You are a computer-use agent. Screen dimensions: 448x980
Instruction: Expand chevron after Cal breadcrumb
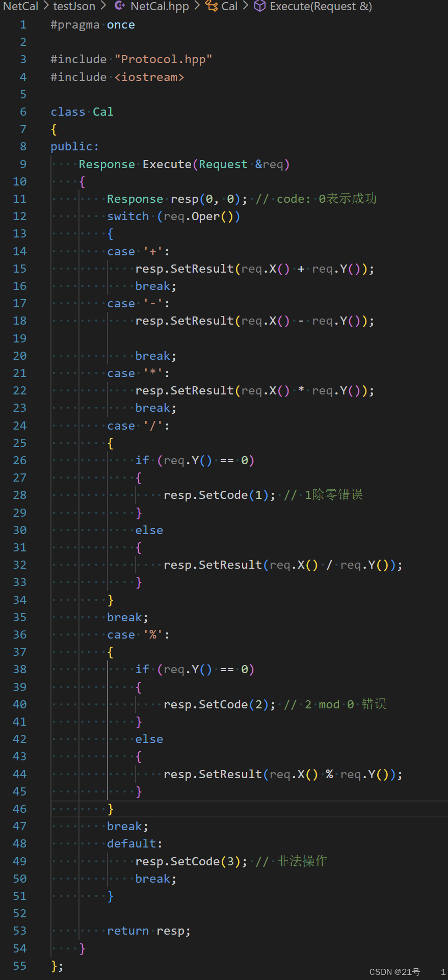(245, 6)
